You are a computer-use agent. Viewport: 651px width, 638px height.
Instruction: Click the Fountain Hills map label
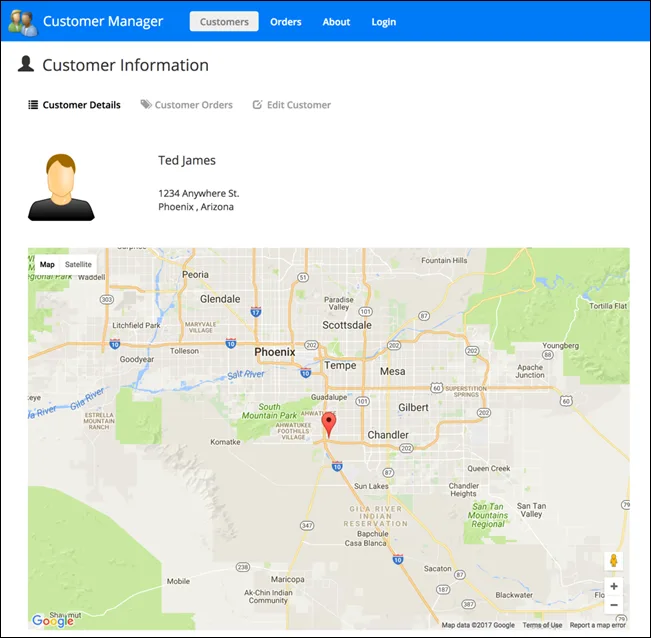point(444,260)
